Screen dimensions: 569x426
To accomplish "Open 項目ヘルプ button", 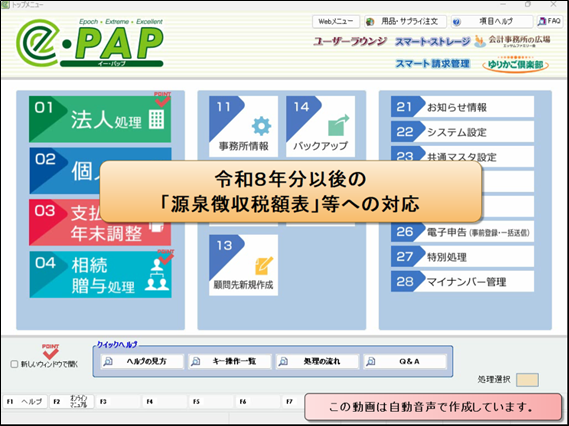I will 492,22.
